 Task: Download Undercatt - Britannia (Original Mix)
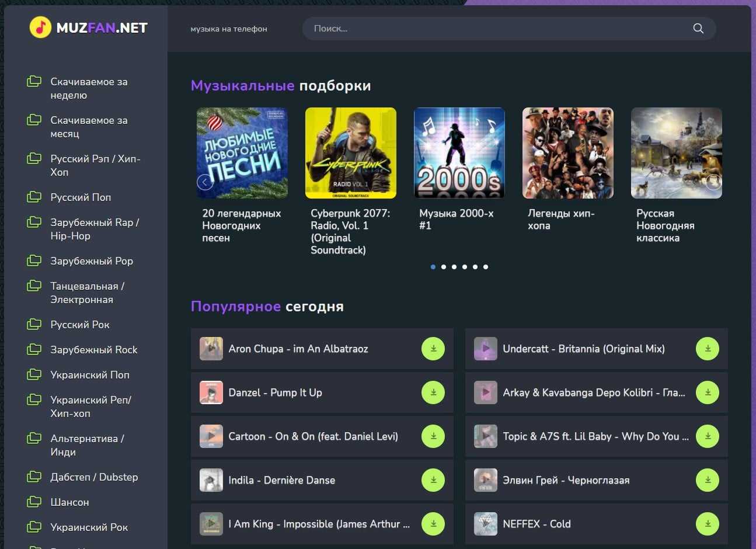point(708,349)
